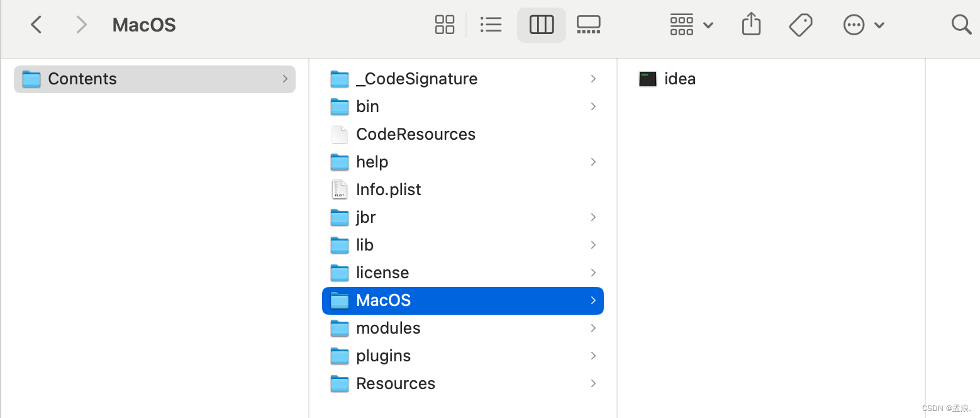This screenshot has height=418, width=980.
Task: Select the lib folder
Action: 463,245
